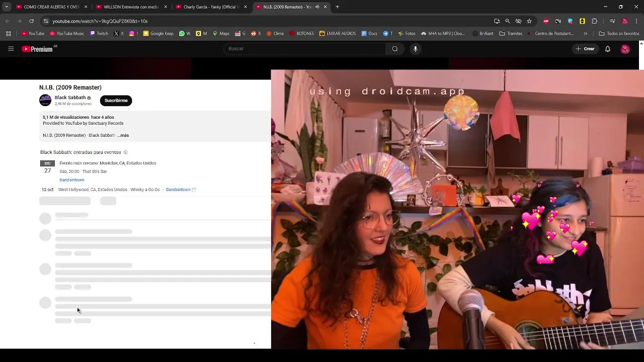The image size is (644, 362).
Task: Reload the current page
Action: [x=31, y=21]
